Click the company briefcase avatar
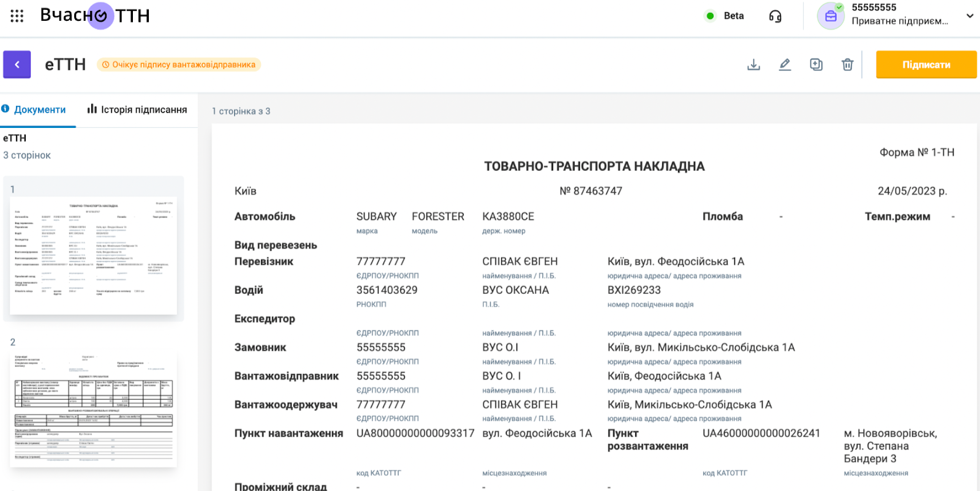 coord(831,16)
